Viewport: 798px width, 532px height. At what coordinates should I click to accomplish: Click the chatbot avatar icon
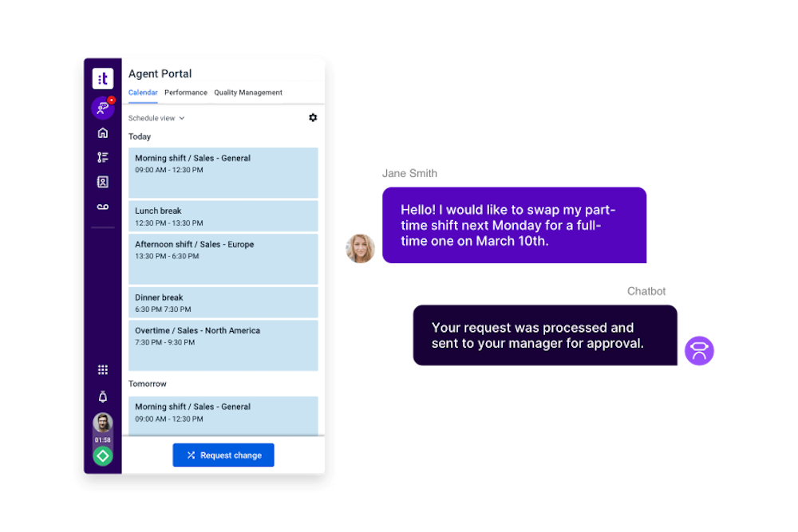coord(699,350)
